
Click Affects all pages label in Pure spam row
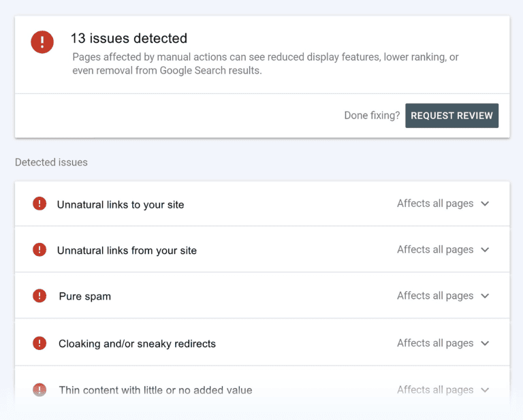pos(435,295)
